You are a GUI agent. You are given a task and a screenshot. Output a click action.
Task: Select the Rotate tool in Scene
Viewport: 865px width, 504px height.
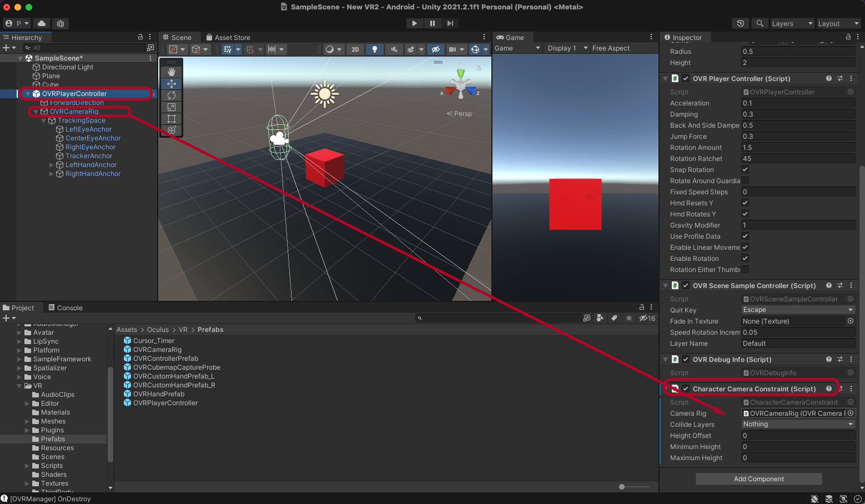(x=172, y=95)
